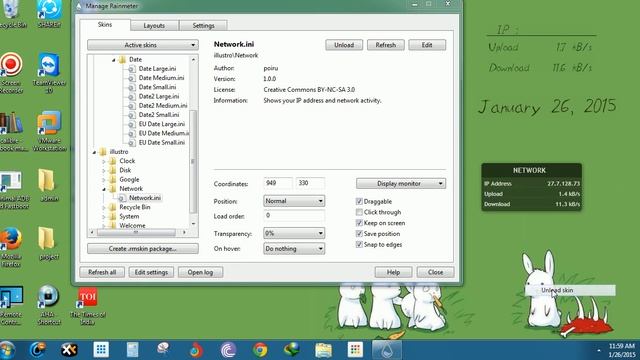The image size is (640, 360).
Task: Click Create .rmskin package button
Action: coord(143,249)
